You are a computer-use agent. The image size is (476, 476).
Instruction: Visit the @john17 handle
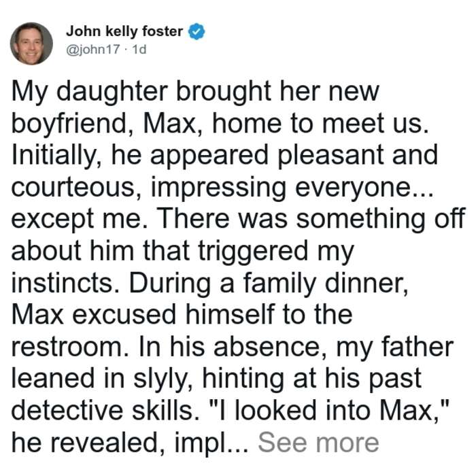point(93,49)
